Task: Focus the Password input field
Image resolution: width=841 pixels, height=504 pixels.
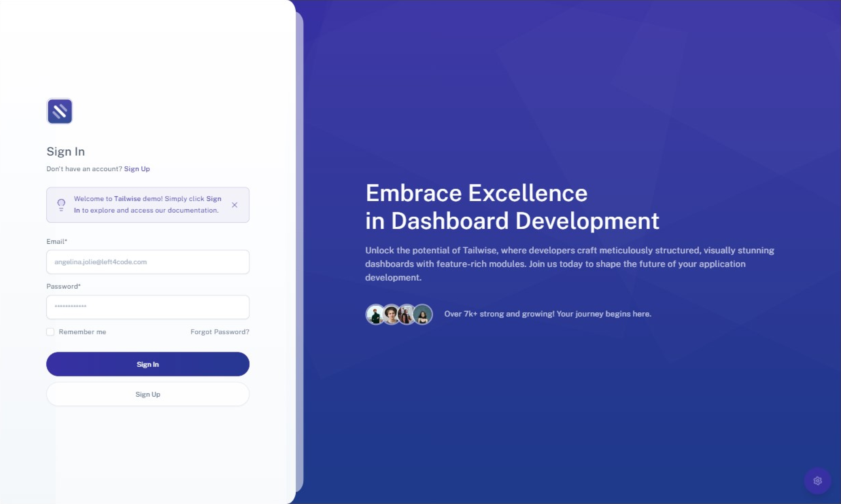Action: tap(148, 307)
